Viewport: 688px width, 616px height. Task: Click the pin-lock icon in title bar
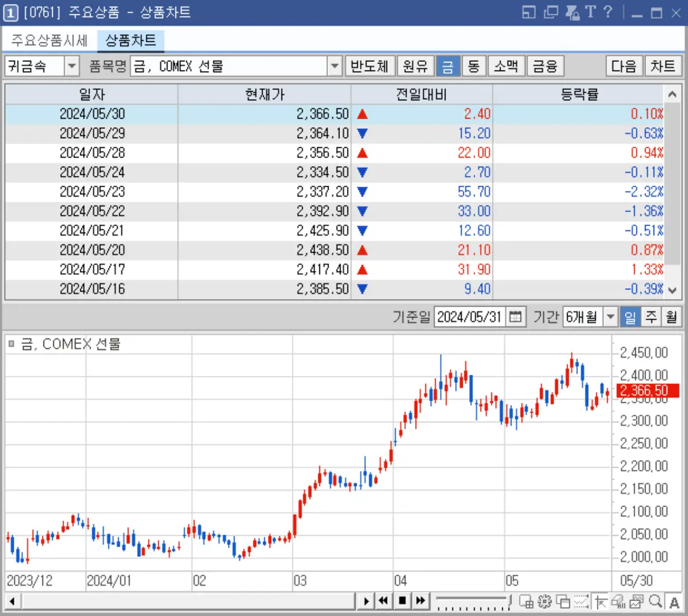point(572,12)
